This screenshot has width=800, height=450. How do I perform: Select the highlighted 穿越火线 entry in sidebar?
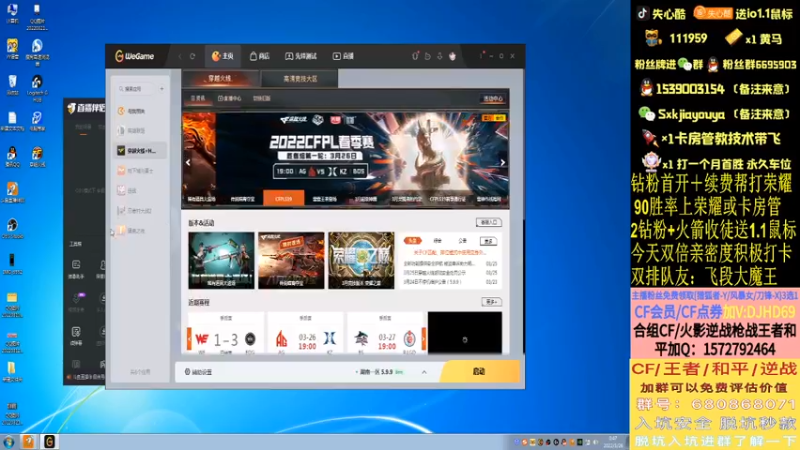pyautogui.click(x=140, y=151)
